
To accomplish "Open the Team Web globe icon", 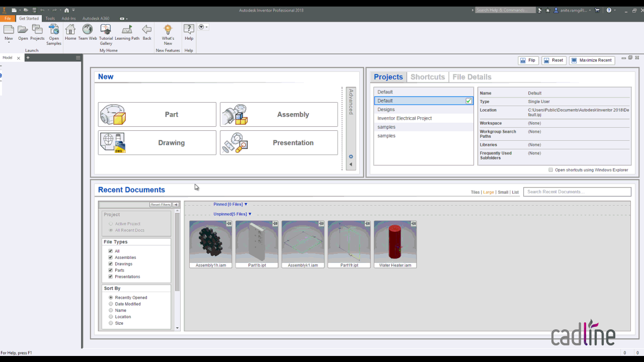I will (x=88, y=30).
